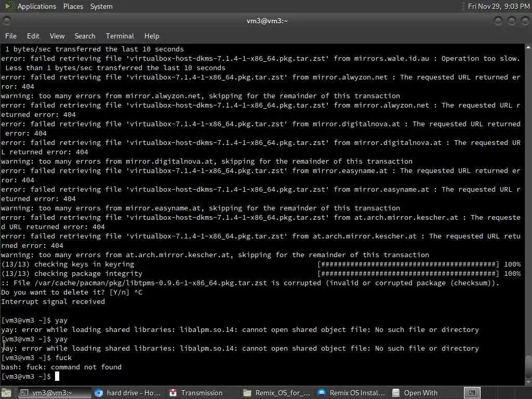
Task: Open the File menu
Action: 11,36
